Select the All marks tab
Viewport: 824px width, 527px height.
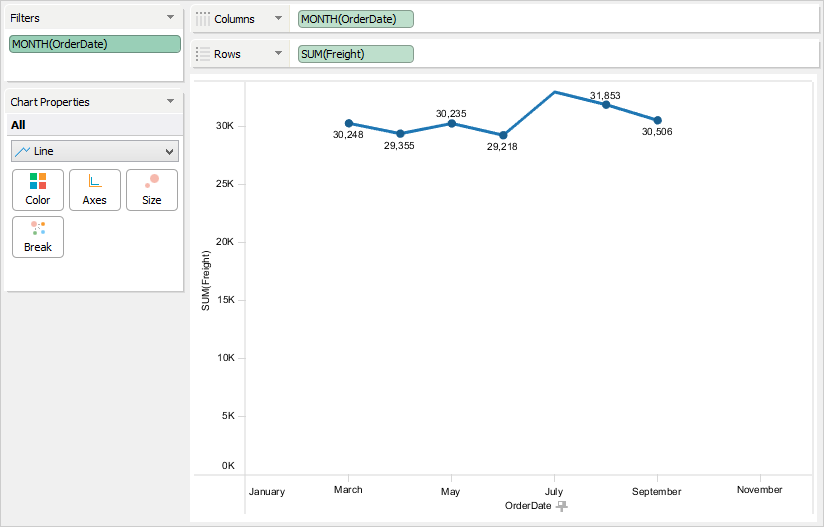(19, 125)
